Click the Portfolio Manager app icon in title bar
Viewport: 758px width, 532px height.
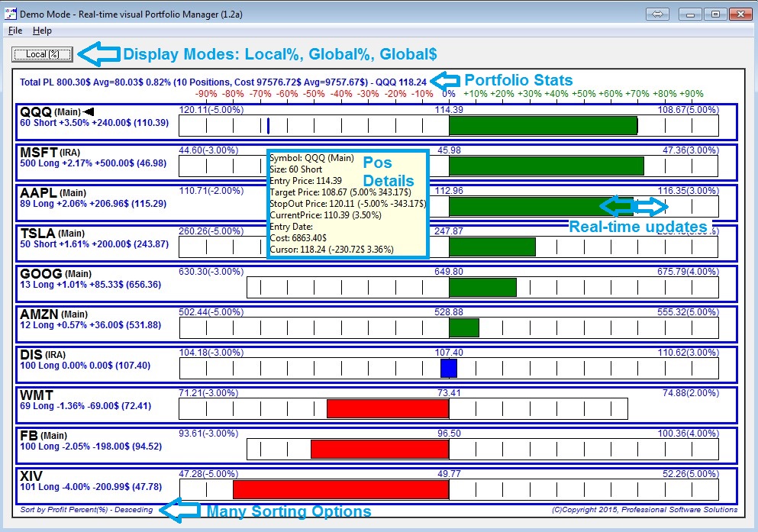click(x=10, y=14)
